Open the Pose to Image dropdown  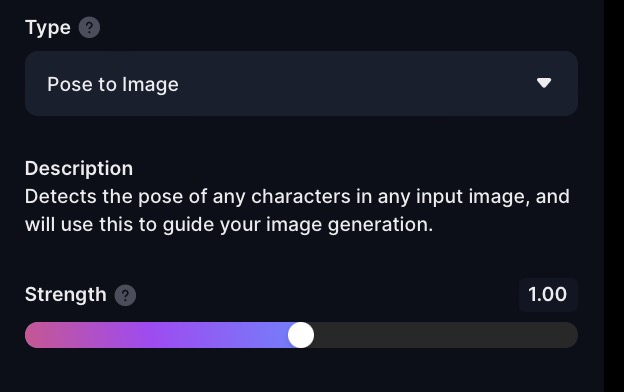pyautogui.click(x=301, y=83)
